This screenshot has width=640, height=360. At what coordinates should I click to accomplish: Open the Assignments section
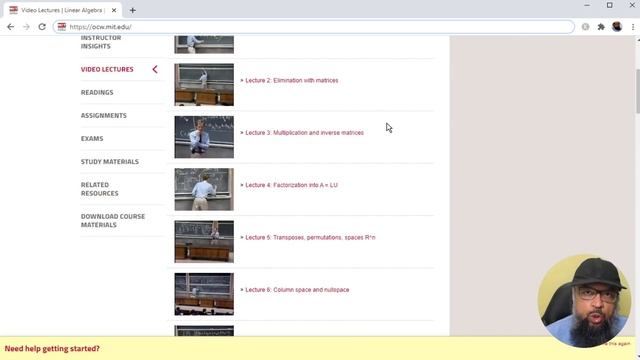click(x=104, y=116)
